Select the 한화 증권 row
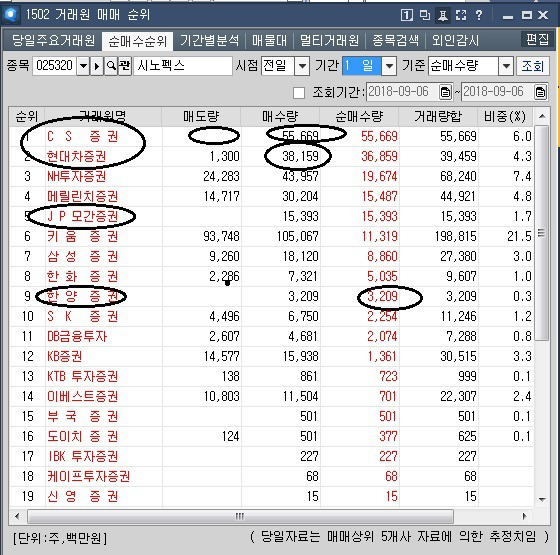 click(271, 276)
